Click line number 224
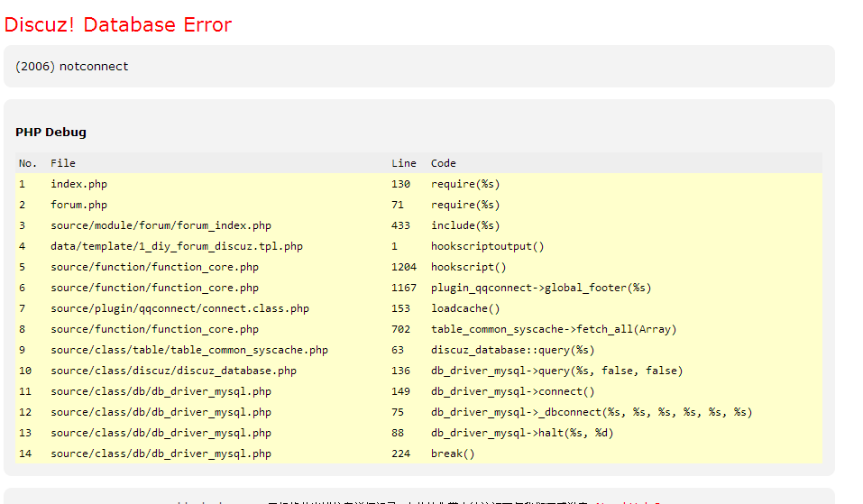The width and height of the screenshot is (863, 504). tap(400, 454)
